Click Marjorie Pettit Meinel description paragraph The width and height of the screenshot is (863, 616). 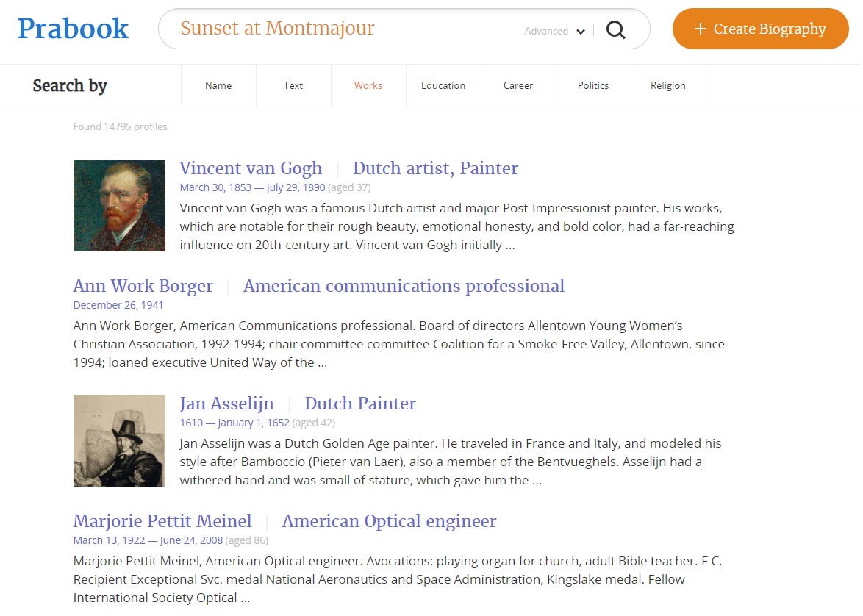398,579
